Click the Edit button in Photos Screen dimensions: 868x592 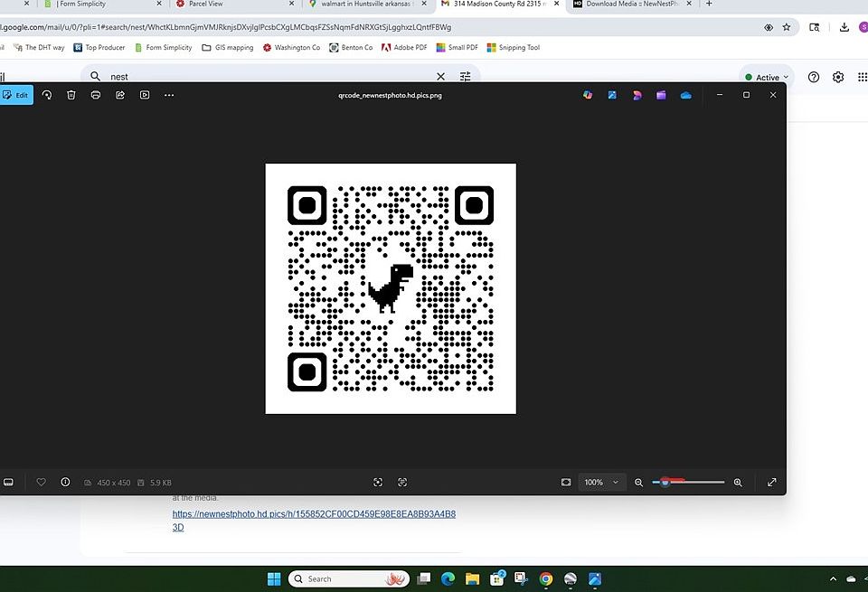16,95
